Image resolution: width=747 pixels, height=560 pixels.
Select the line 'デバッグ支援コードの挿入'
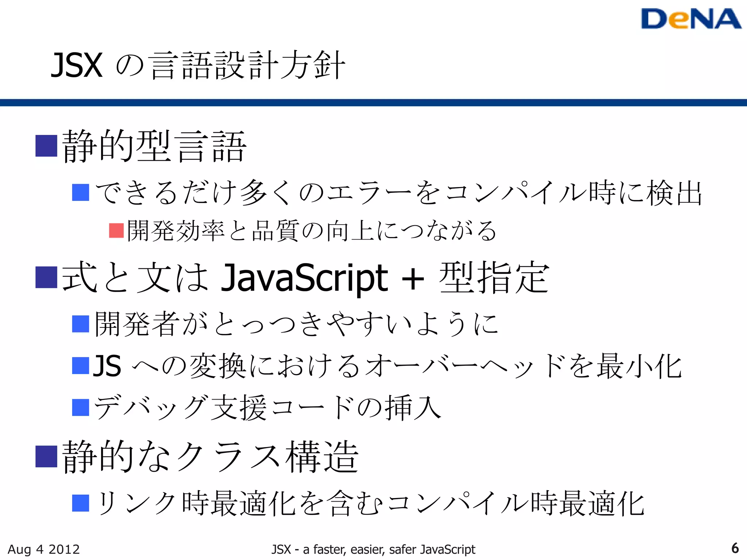[x=268, y=407]
